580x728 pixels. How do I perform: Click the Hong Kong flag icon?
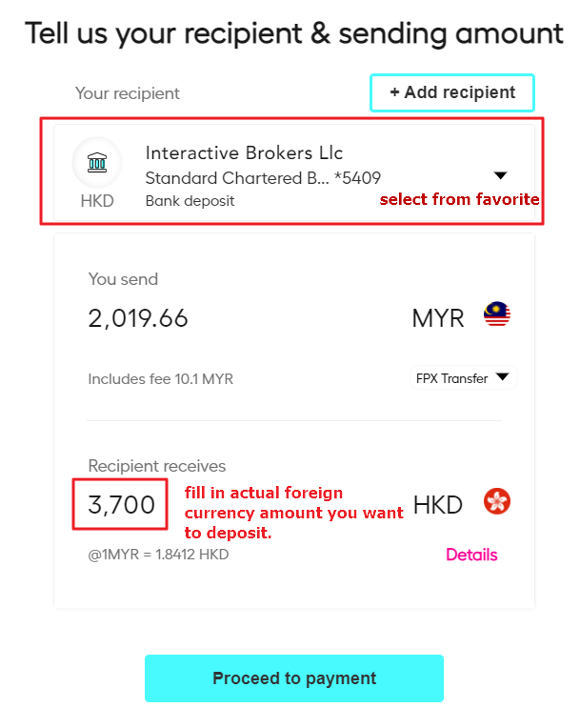(x=497, y=501)
